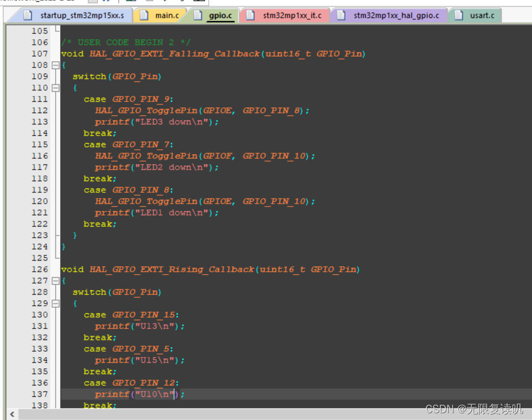Click the "LED1 down\n" string literal
This screenshot has height=420, width=532.
tap(172, 213)
